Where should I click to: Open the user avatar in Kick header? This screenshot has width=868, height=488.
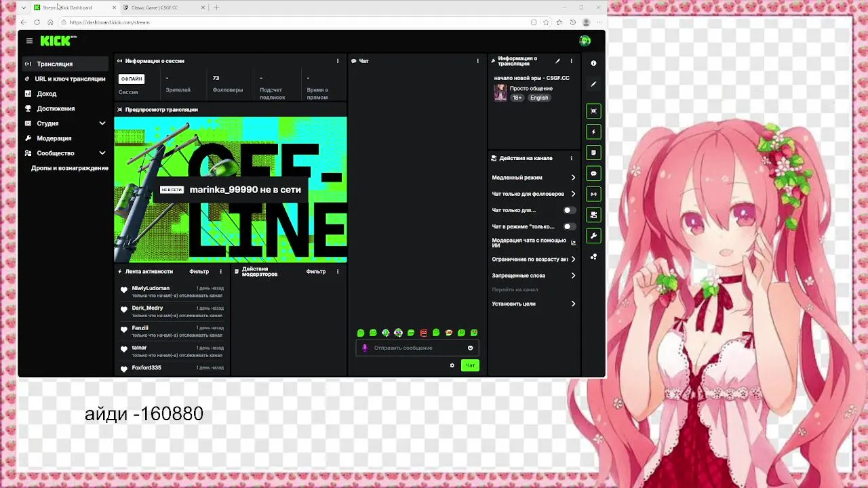coord(585,41)
